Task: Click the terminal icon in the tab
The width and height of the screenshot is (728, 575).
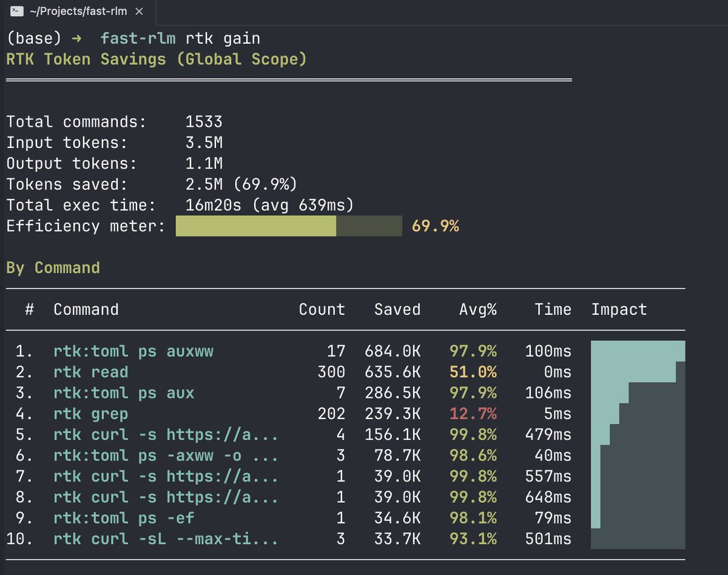Action: tap(17, 11)
